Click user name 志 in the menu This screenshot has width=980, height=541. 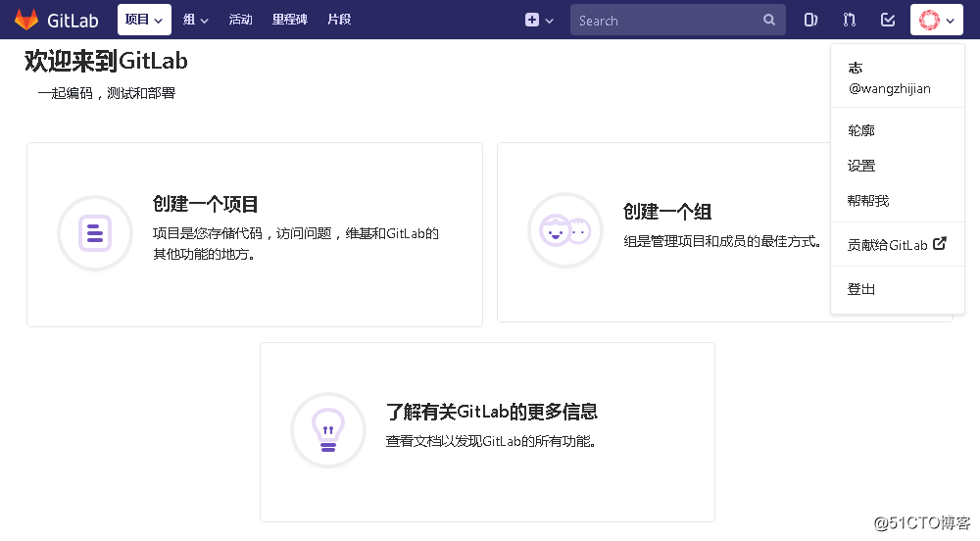[x=855, y=68]
